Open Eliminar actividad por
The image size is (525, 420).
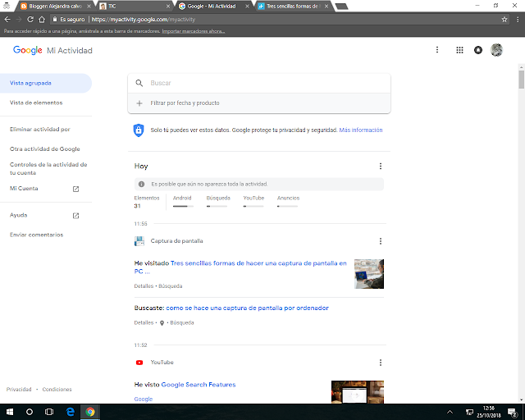click(x=40, y=130)
